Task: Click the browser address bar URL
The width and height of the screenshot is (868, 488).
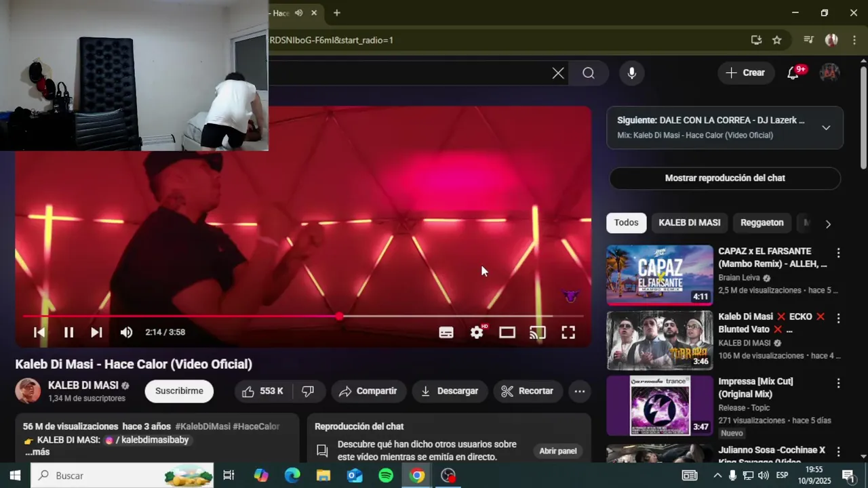Action: tap(332, 40)
